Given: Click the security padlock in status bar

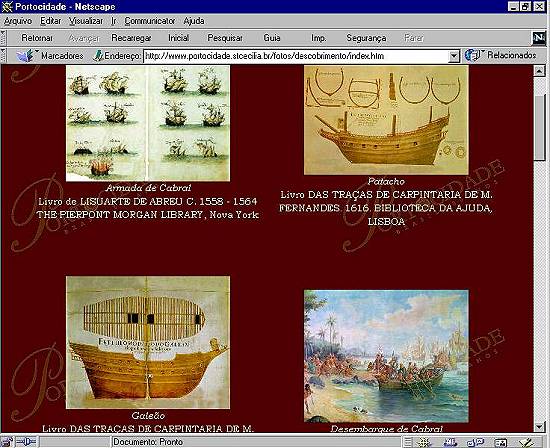Looking at the screenshot, I should 7,442.
